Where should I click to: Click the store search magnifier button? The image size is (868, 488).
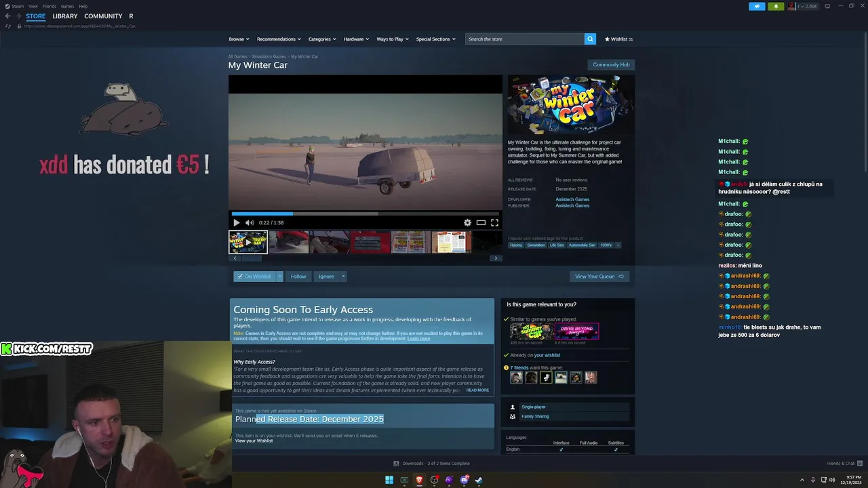590,39
